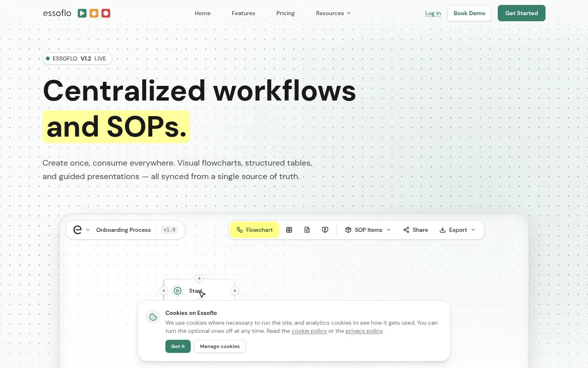Click the Essoflo 'e' logo in the editor

pos(77,230)
